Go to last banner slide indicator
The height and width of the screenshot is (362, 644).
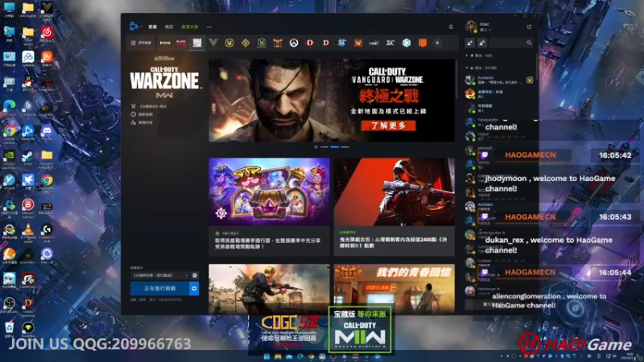click(345, 147)
